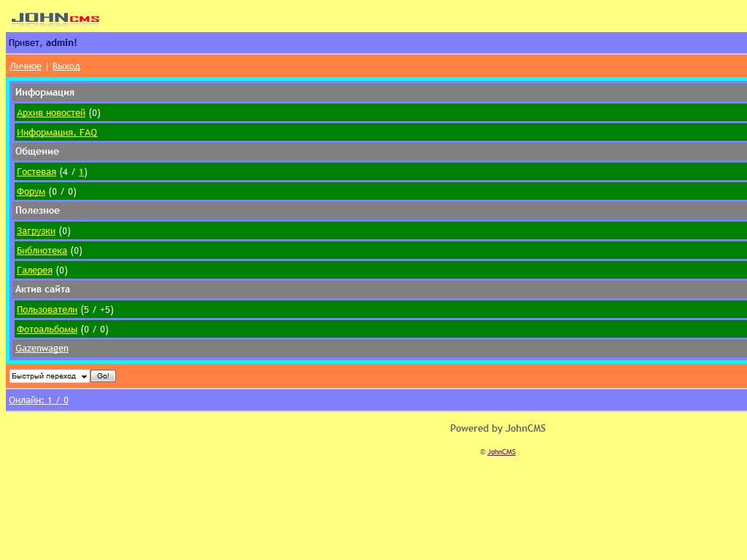This screenshot has width=747, height=560.
Task: Open Фотоальбомы photo albums
Action: pos(47,330)
